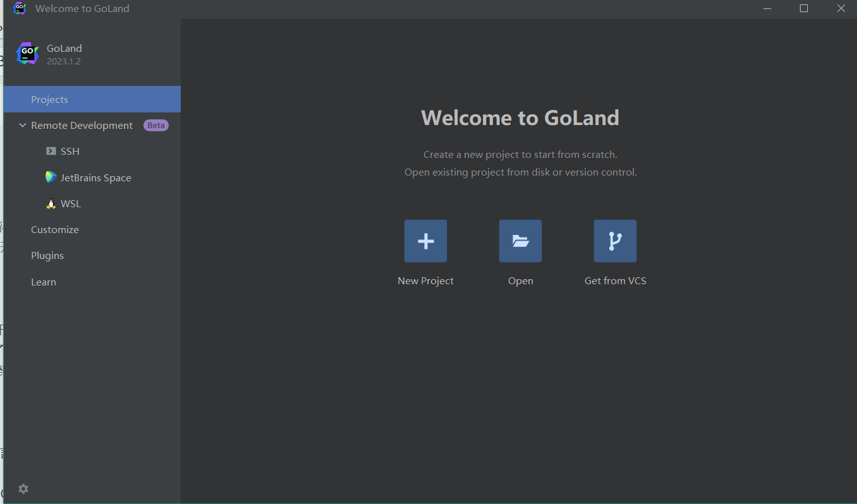Minimize the Welcome to GoLand window
Screen dimensions: 857x504
click(767, 8)
